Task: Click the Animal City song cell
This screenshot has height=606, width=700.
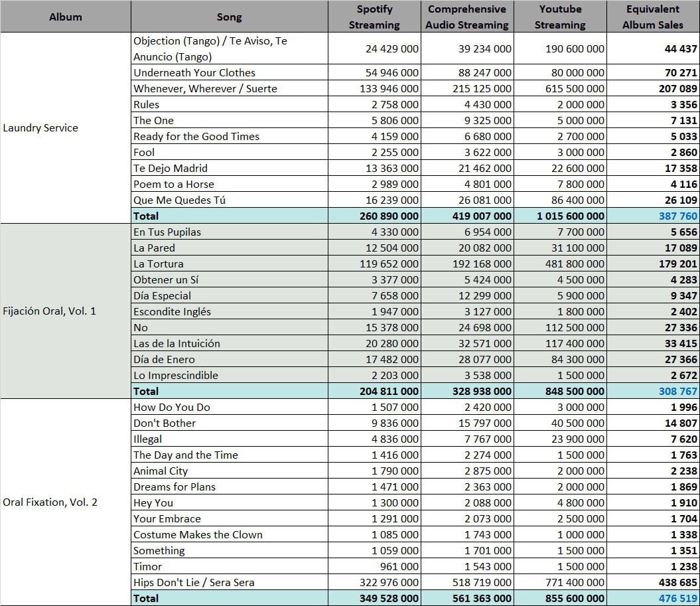Action: coord(230,471)
